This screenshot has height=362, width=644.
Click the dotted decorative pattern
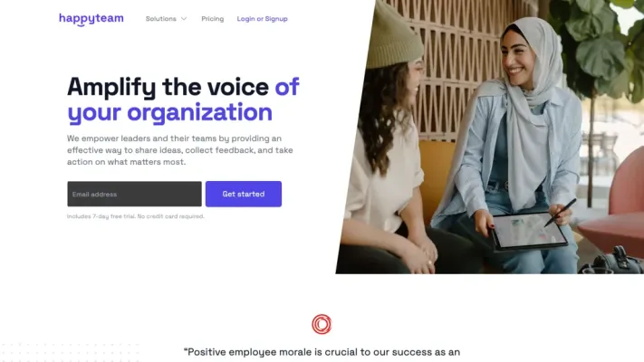(x=70, y=352)
